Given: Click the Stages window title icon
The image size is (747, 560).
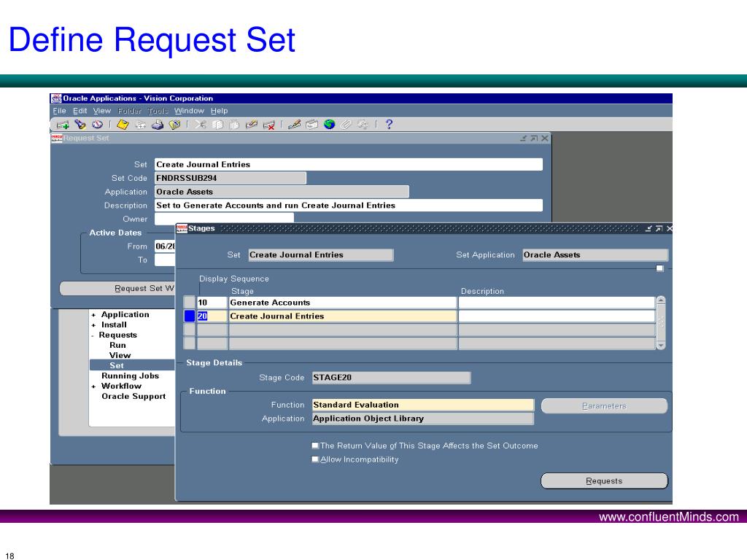Looking at the screenshot, I should point(182,228).
